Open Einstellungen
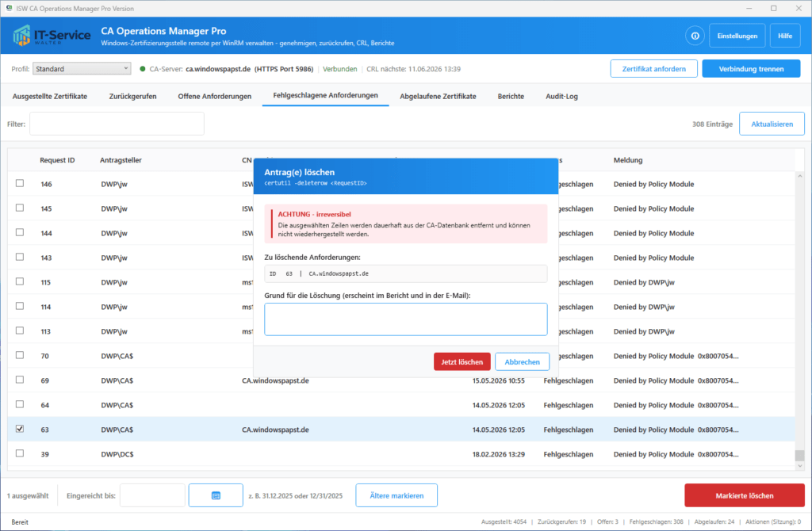Image resolution: width=812 pixels, height=531 pixels. pyautogui.click(x=737, y=36)
